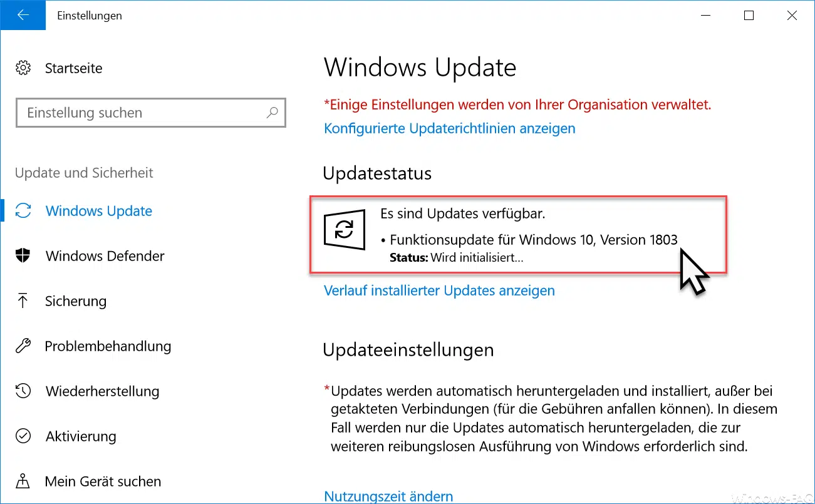The width and height of the screenshot is (815, 504).
Task: Open the Windows Defender settings page
Action: click(105, 256)
